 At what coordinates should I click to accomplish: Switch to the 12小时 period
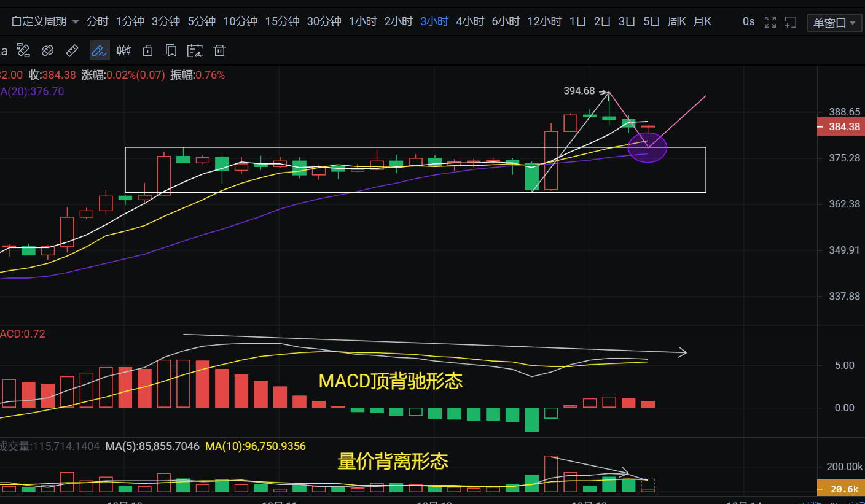[x=544, y=21]
